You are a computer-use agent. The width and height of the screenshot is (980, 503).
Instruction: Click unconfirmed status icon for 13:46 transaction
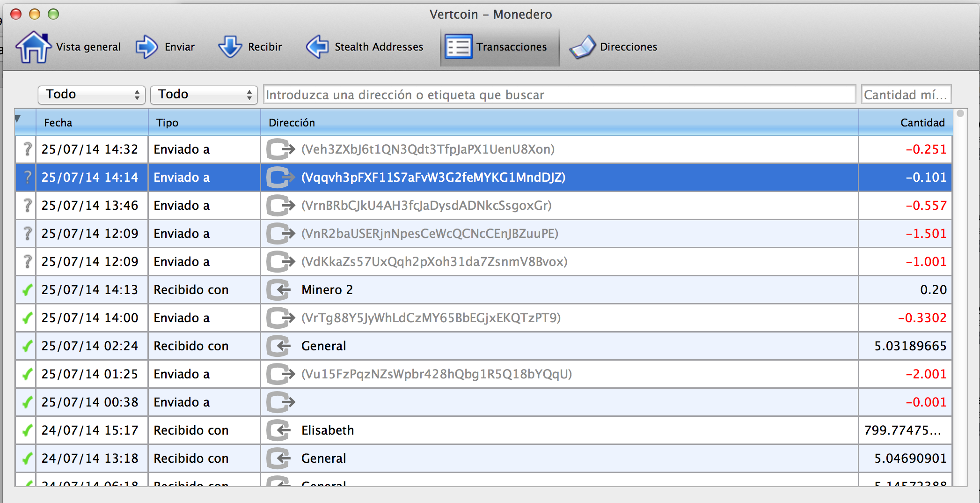(28, 206)
